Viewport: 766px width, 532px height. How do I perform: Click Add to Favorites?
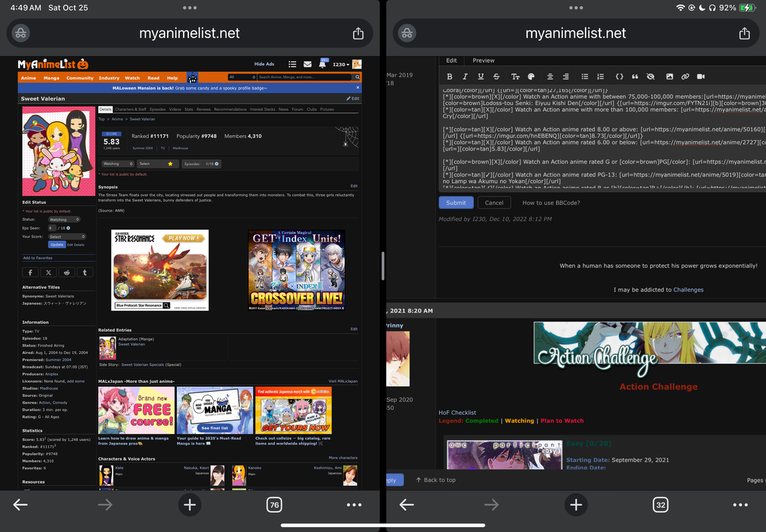pyautogui.click(x=38, y=258)
